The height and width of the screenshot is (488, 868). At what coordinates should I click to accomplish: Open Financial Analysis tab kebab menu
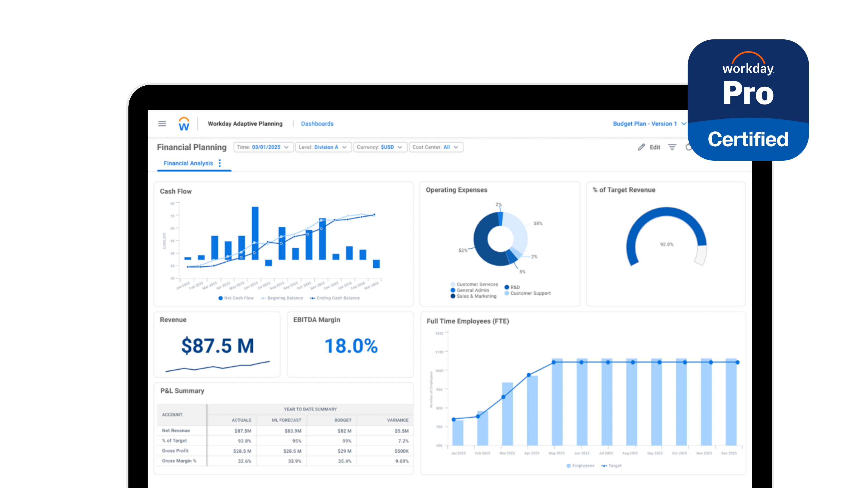[x=220, y=163]
